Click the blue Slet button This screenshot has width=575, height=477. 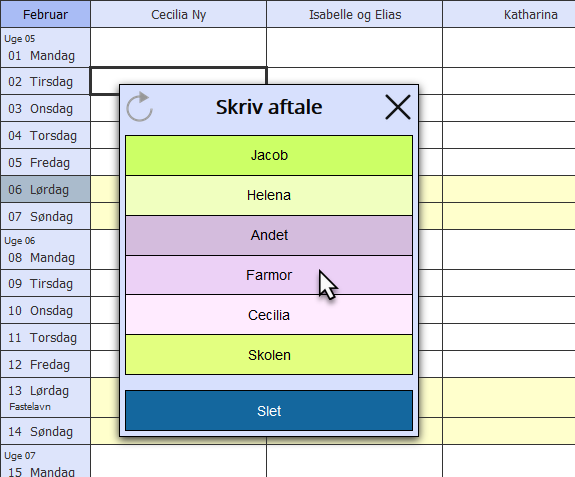[x=269, y=411]
